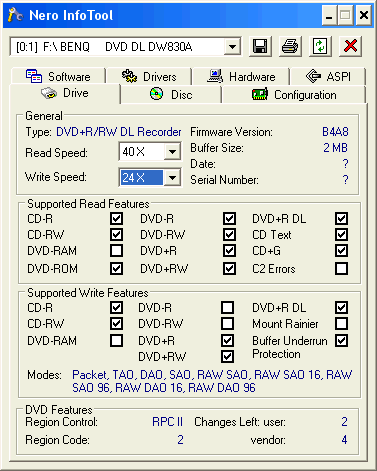Click the write modes list text
The height and width of the screenshot is (471, 377).
212,381
